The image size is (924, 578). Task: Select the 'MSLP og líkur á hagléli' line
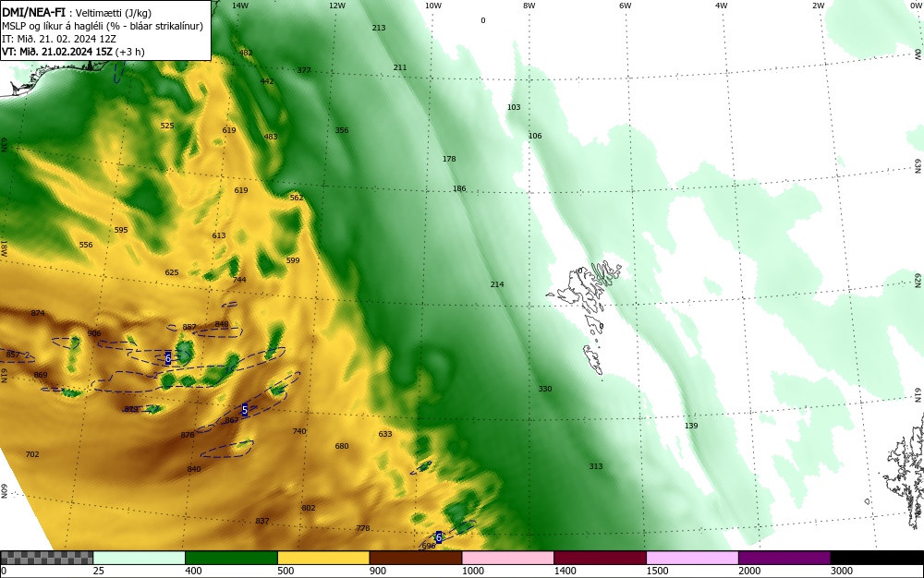[103, 25]
